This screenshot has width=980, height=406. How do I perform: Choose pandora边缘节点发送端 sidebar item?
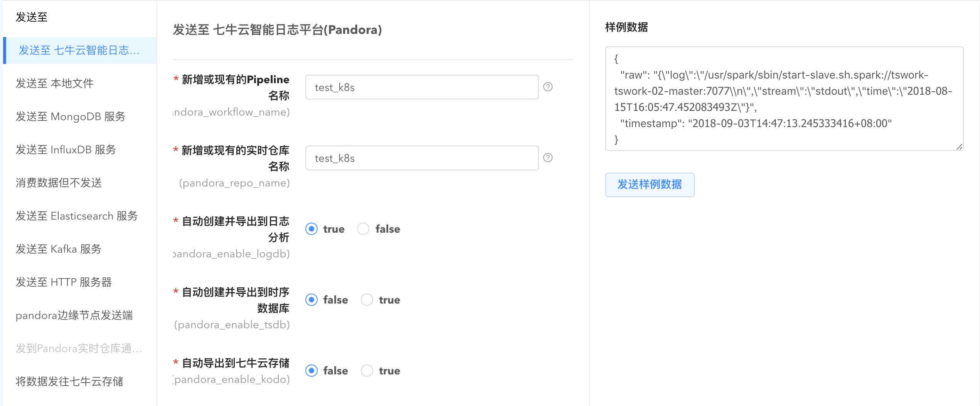click(80, 315)
